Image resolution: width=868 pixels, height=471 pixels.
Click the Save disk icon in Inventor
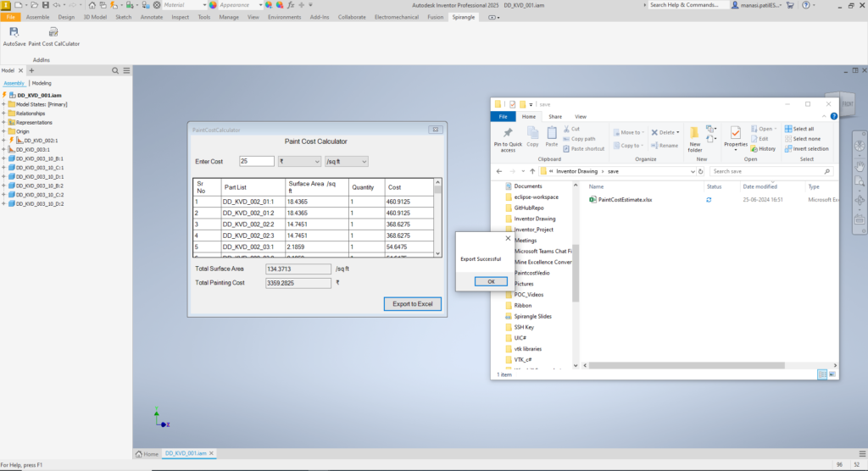pyautogui.click(x=46, y=5)
